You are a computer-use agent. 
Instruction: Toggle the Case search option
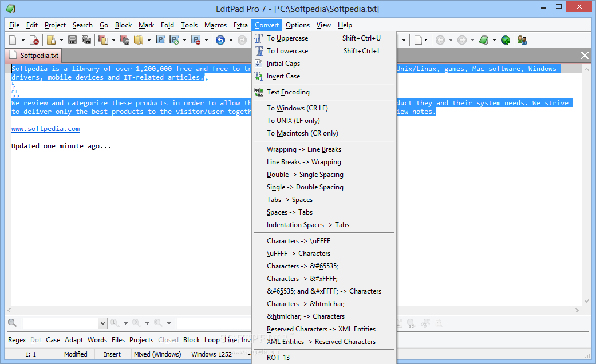53,340
